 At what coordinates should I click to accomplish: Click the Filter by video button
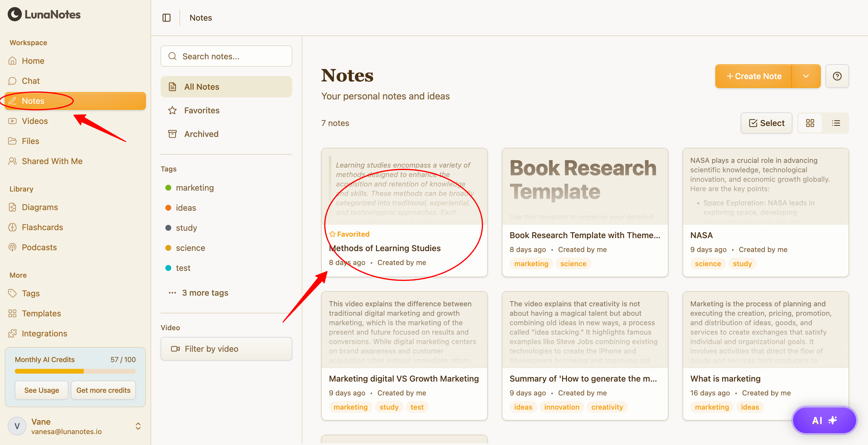tap(226, 349)
